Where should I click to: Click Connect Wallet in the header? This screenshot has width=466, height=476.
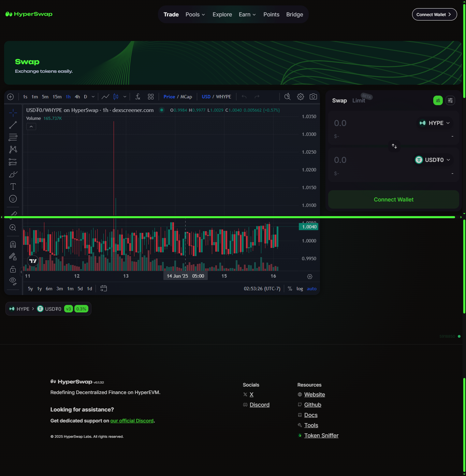point(435,14)
